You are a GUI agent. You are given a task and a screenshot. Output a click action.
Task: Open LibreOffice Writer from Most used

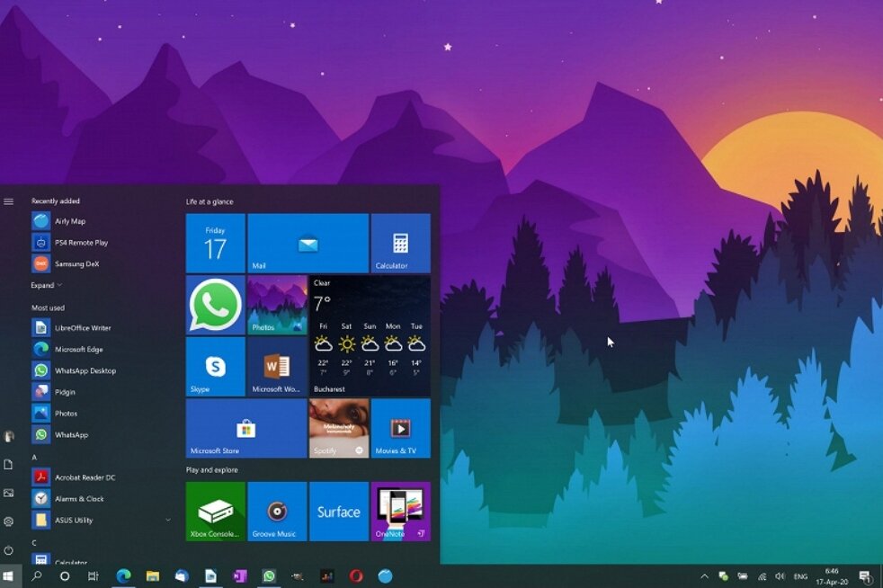(x=102, y=328)
